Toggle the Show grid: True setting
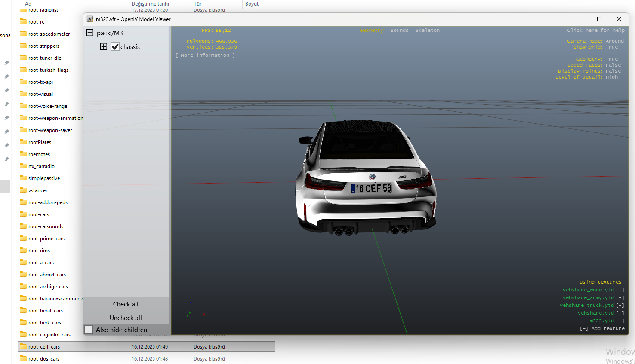The height and width of the screenshot is (364, 635). click(x=595, y=47)
